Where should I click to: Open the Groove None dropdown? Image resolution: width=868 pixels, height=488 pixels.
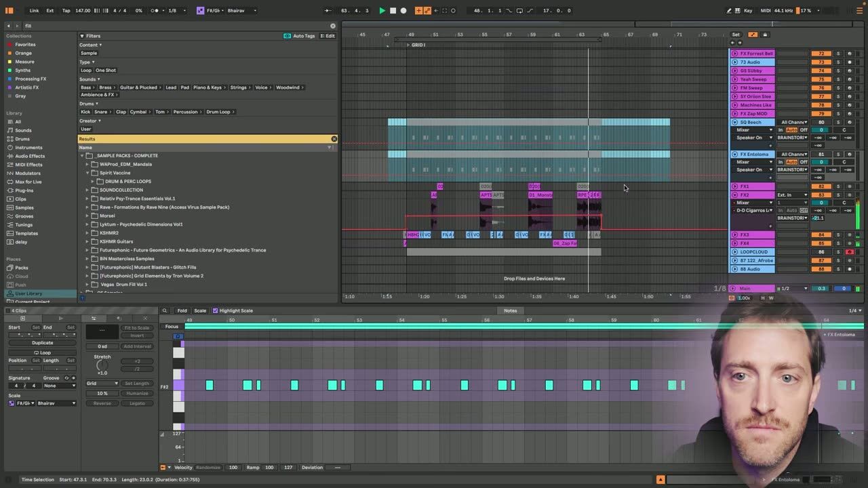(60, 386)
